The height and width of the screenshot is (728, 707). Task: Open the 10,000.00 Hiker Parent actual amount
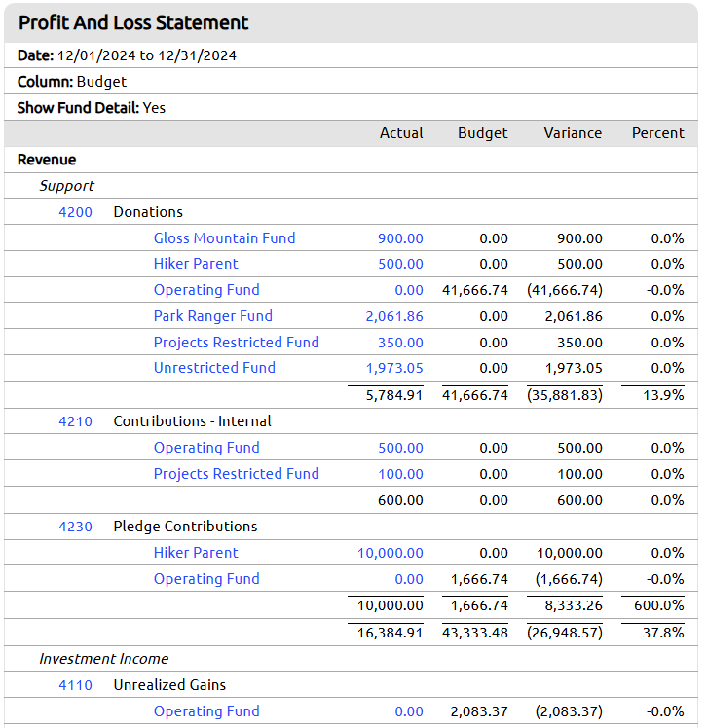click(391, 553)
